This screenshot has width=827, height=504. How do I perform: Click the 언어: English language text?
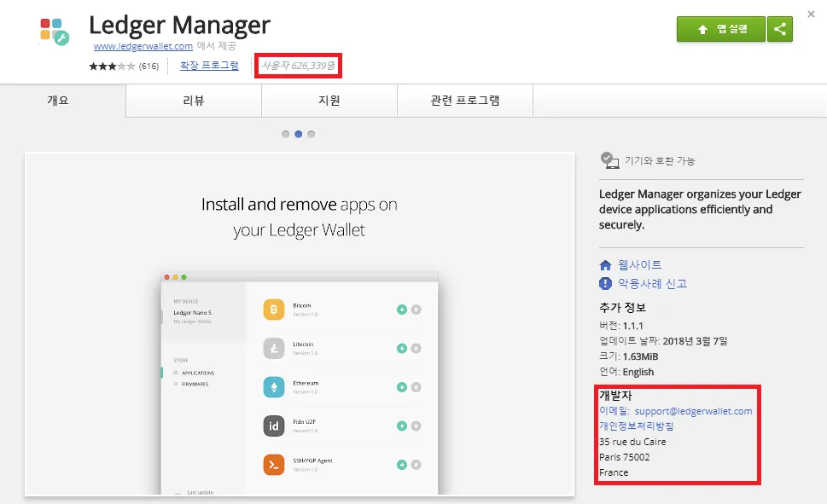pyautogui.click(x=626, y=372)
